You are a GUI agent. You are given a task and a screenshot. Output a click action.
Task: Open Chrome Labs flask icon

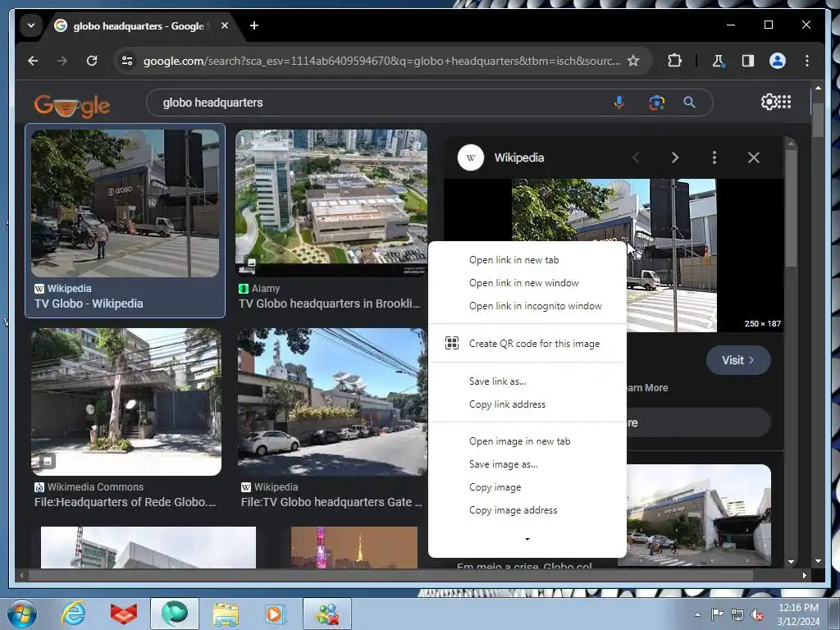tap(718, 61)
